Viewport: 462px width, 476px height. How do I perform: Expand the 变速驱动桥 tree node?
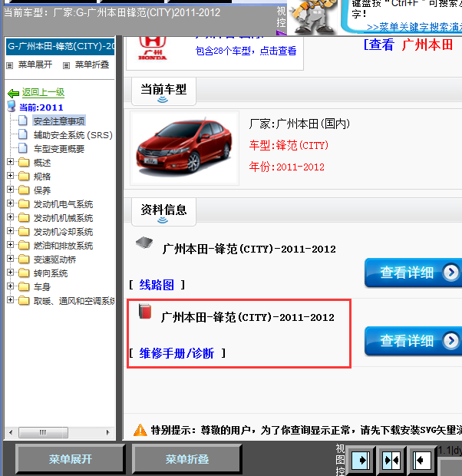(10, 259)
